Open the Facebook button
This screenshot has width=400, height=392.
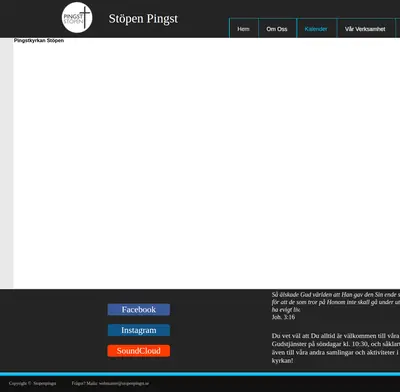click(139, 310)
